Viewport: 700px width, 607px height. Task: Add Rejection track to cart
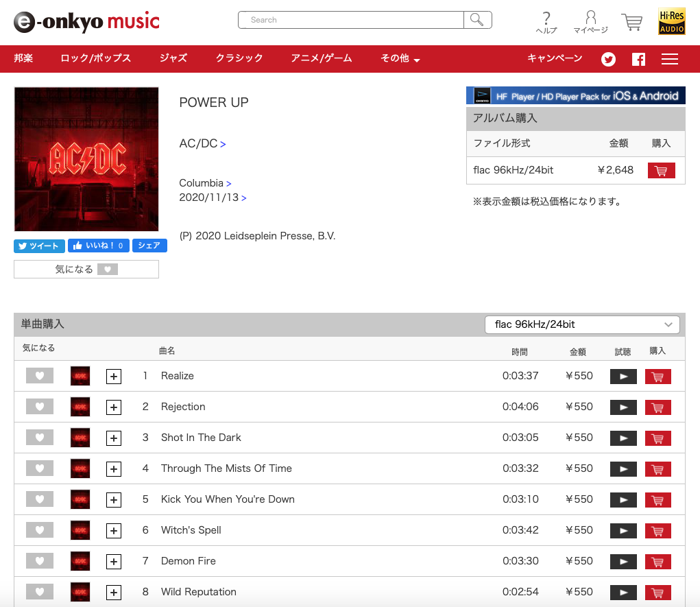658,407
